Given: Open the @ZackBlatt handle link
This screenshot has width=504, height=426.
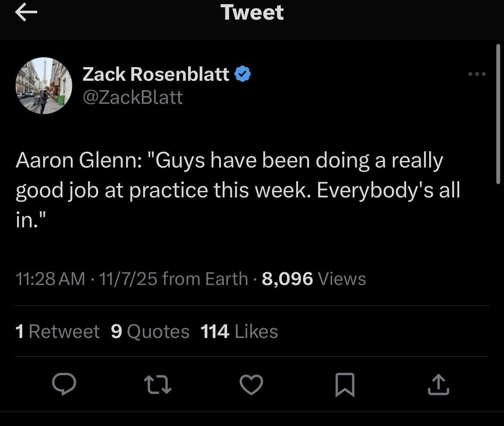Looking at the screenshot, I should 133,97.
